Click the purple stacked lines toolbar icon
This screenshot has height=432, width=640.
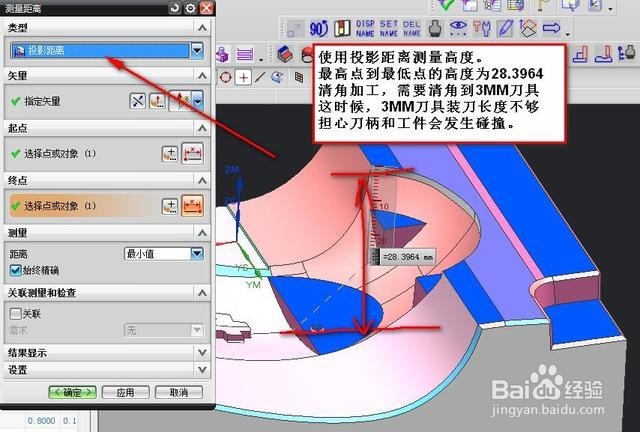click(x=245, y=54)
